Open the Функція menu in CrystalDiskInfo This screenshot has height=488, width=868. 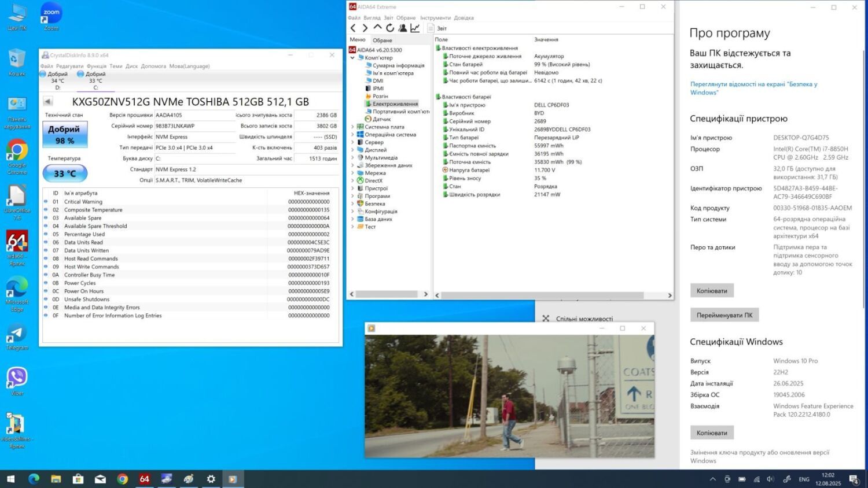[97, 66]
